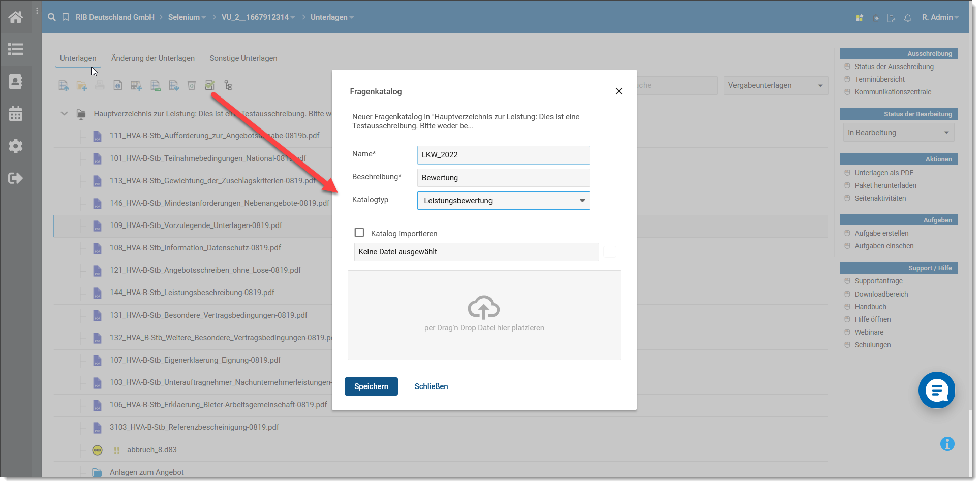
Task: Open the contacts icon in sidebar
Action: [x=15, y=81]
